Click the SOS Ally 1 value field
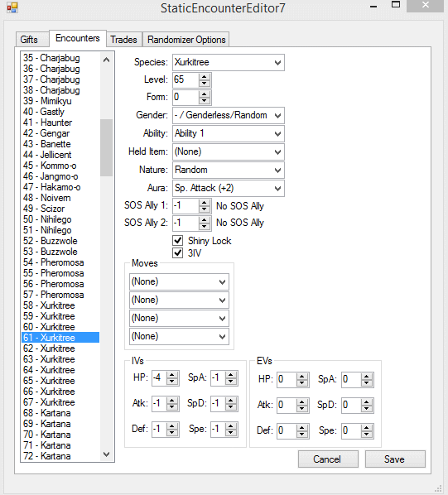 click(x=186, y=206)
